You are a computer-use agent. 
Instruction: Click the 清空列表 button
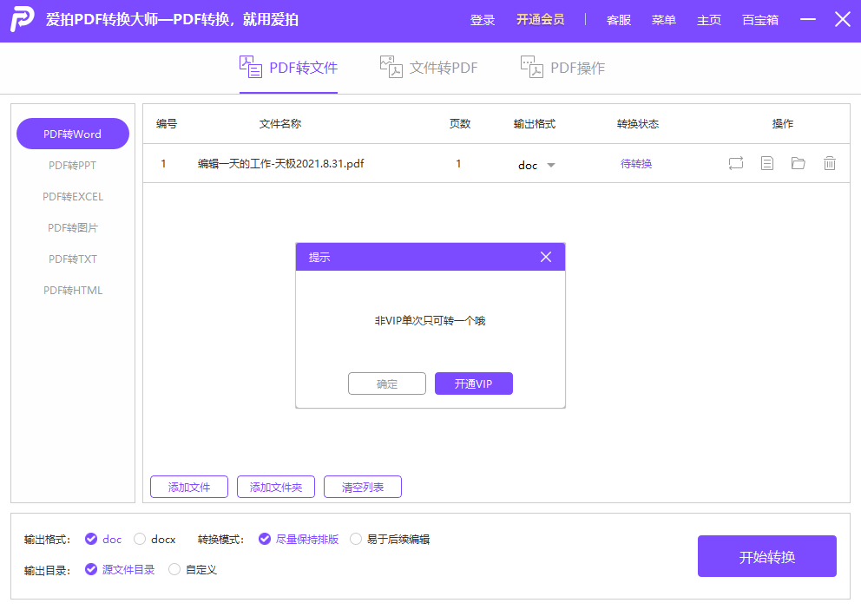363,487
